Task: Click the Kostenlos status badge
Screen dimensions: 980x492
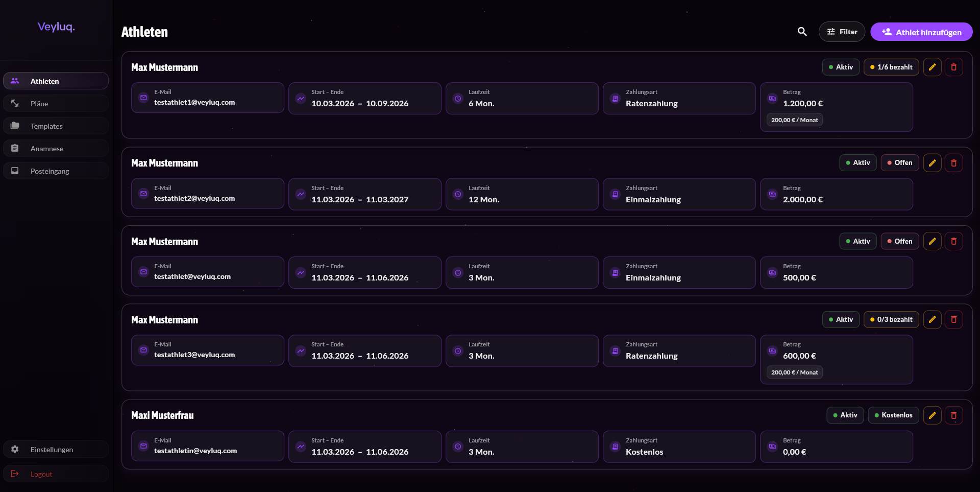Action: [893, 415]
